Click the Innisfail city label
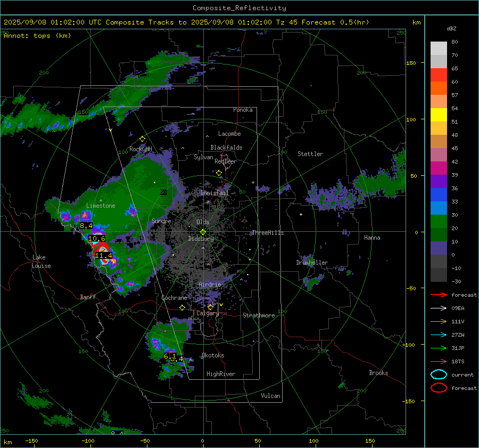Image resolution: width=479 pixels, height=448 pixels. 214,193
